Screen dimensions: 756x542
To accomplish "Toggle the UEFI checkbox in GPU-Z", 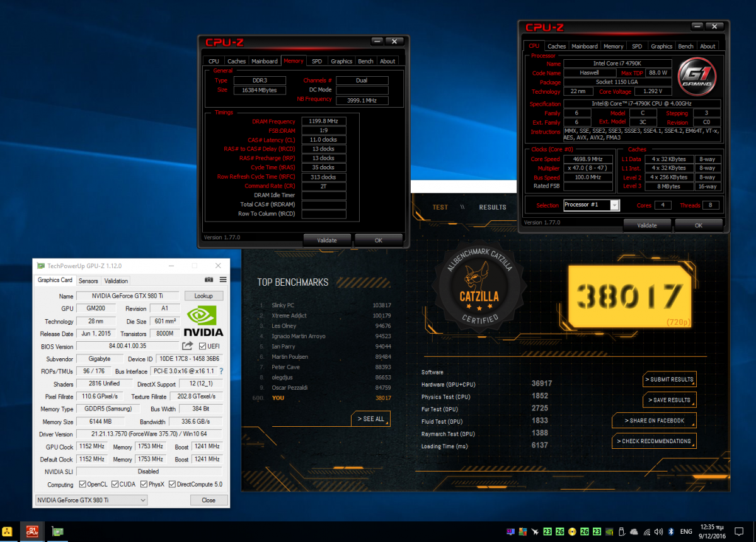I will [202, 346].
